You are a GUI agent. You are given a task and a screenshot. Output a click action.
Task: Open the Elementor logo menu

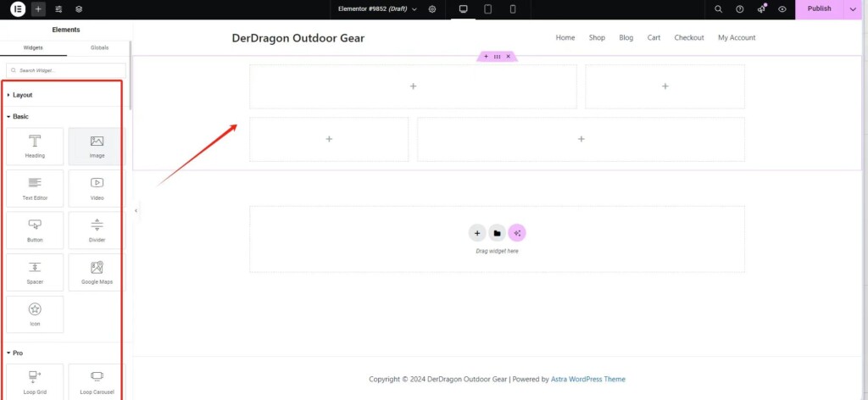pos(18,9)
